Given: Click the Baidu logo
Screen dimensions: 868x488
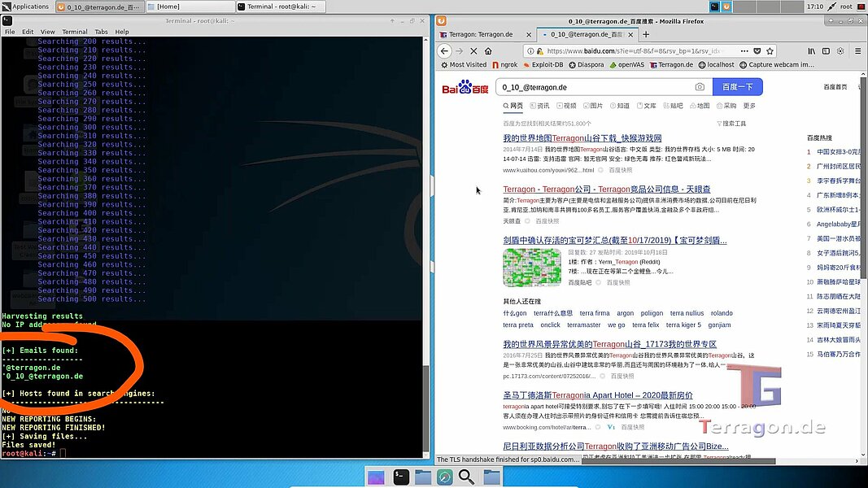Looking at the screenshot, I should click(465, 87).
